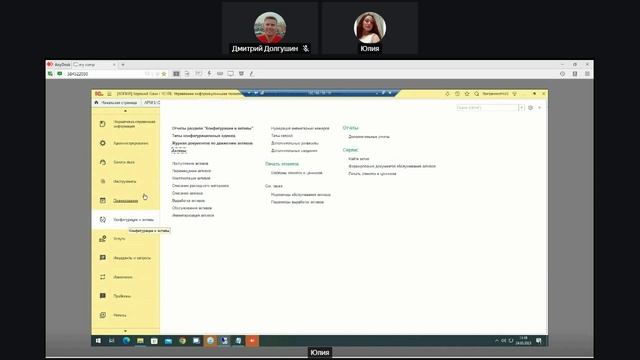This screenshot has height=360, width=640.
Task: Click the AnyDesk pencil whiteboard icon
Action: pos(252,74)
